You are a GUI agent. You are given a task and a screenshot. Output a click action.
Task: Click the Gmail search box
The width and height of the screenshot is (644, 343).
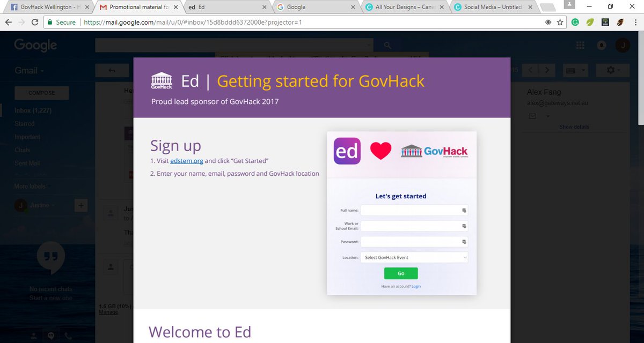[235, 46]
